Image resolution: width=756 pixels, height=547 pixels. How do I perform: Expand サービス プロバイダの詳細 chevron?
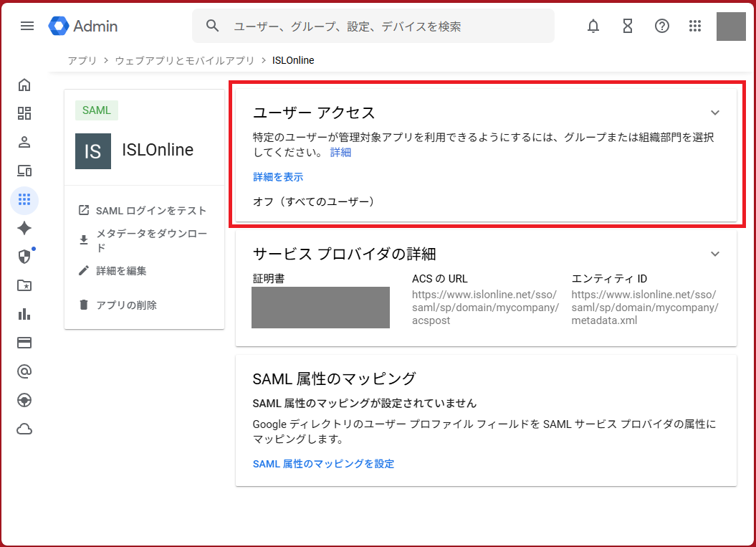coord(714,255)
